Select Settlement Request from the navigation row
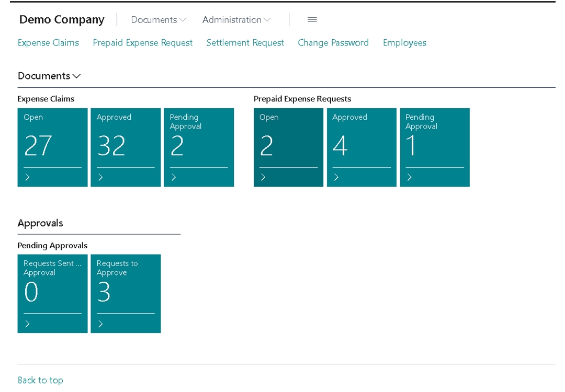 point(245,42)
